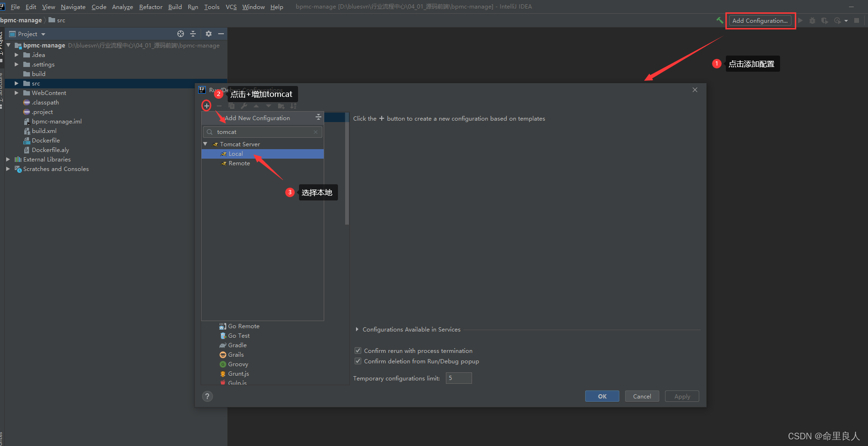Open the Refactor menu

pyautogui.click(x=151, y=7)
